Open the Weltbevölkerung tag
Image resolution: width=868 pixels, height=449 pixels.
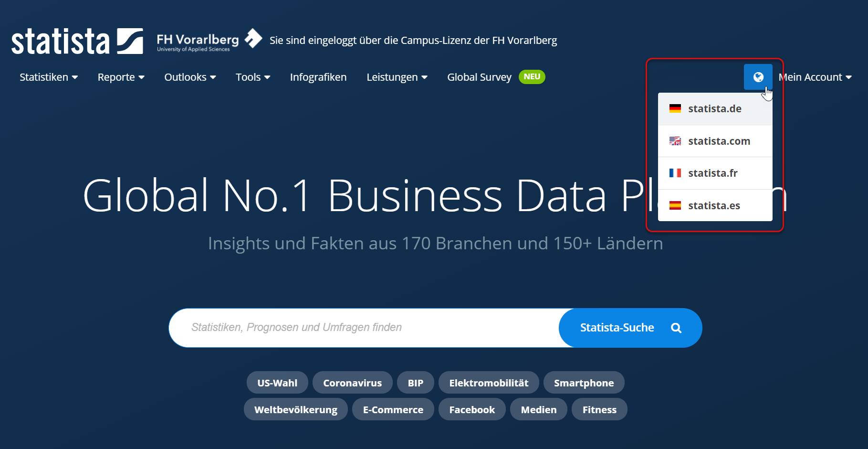pos(295,409)
